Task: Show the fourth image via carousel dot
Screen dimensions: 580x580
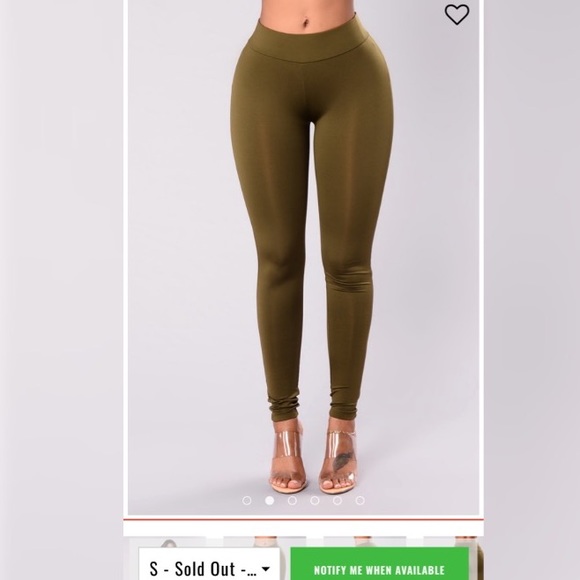Action: point(315,500)
